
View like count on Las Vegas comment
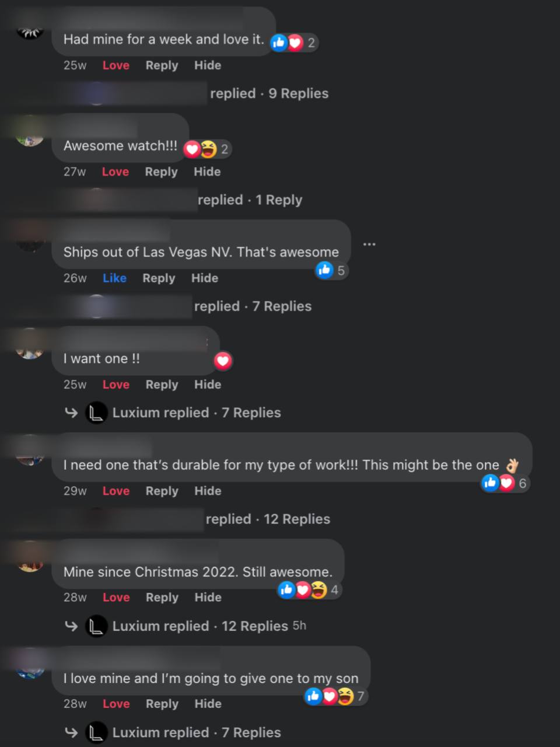click(x=332, y=270)
